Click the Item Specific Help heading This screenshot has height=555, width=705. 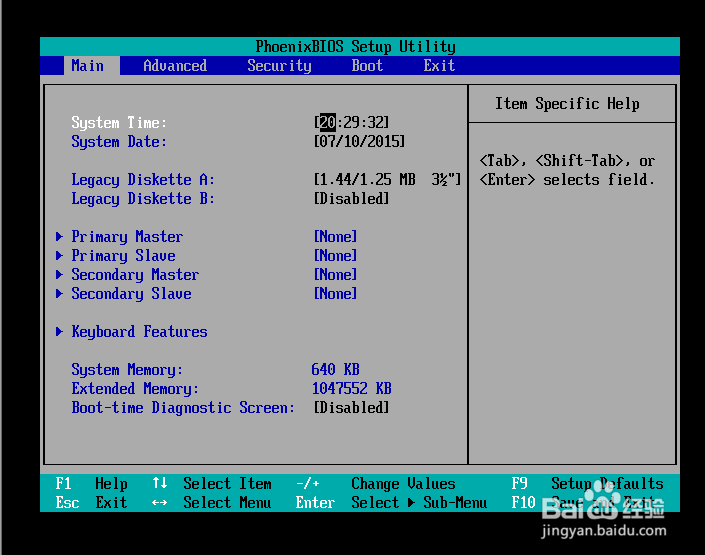coord(567,104)
